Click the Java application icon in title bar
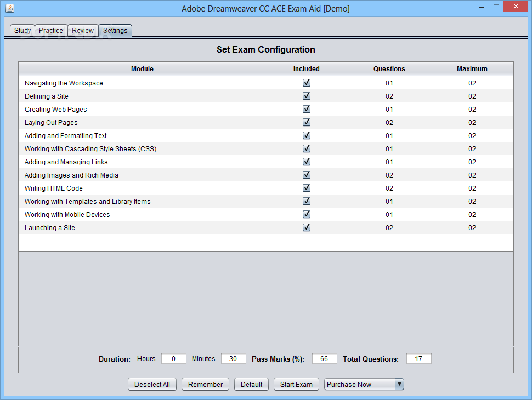Image resolution: width=532 pixels, height=400 pixels. pos(10,8)
